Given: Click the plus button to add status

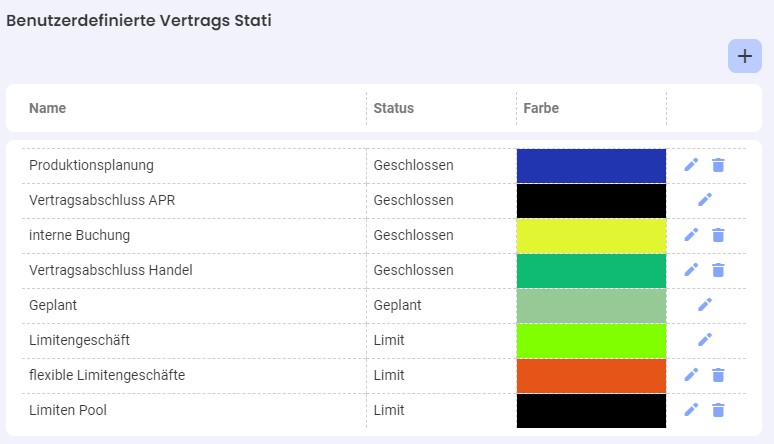Looking at the screenshot, I should pyautogui.click(x=744, y=56).
